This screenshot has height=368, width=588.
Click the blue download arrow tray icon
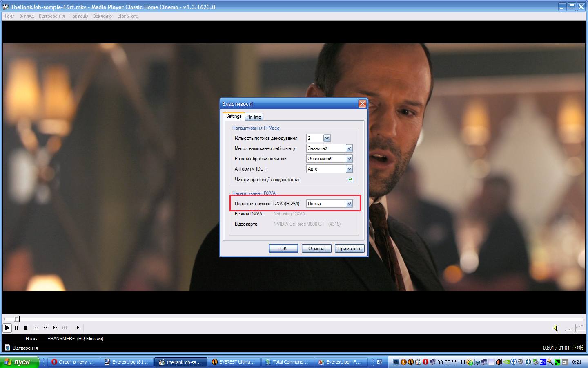pyautogui.click(x=528, y=362)
